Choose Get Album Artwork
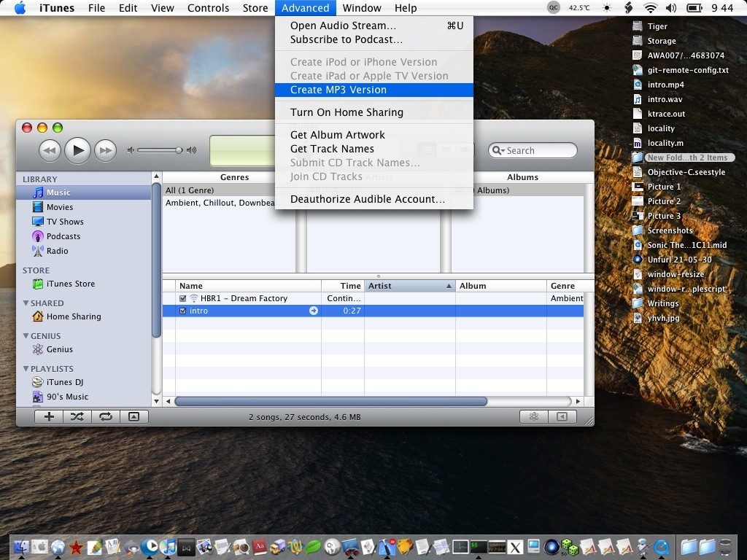The image size is (747, 560). (x=374, y=135)
